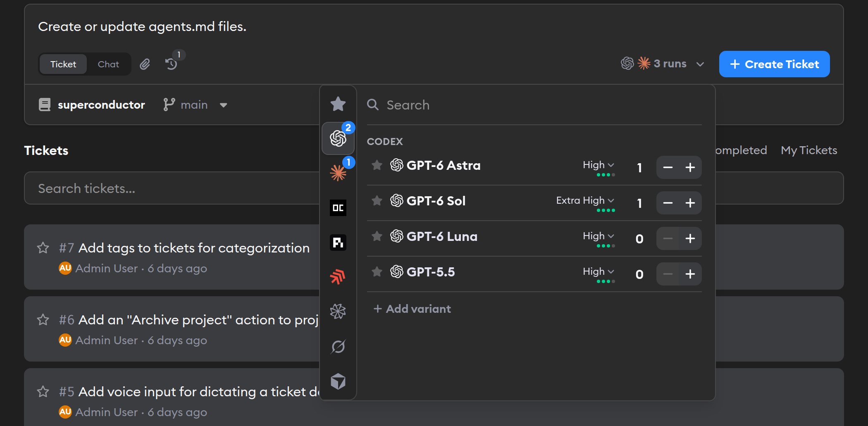This screenshot has width=868, height=426.
Task: Increase GPT-6 Astra run count
Action: coord(690,167)
